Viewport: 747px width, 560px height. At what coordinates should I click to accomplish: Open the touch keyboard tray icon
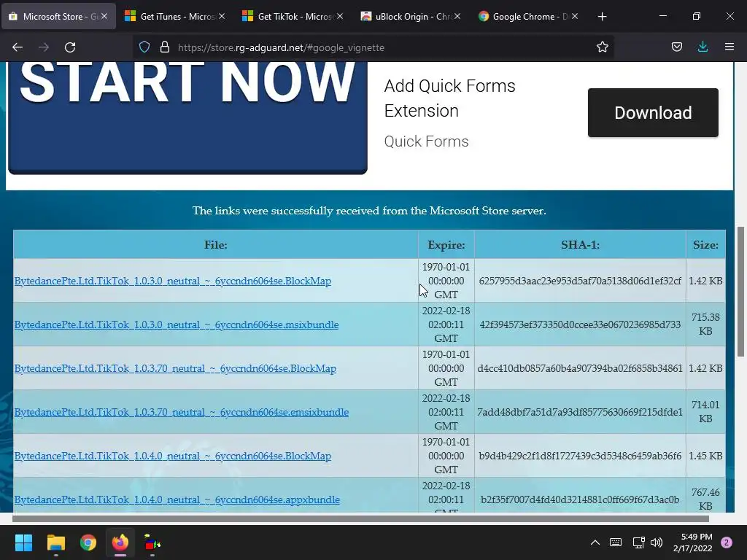pyautogui.click(x=616, y=542)
